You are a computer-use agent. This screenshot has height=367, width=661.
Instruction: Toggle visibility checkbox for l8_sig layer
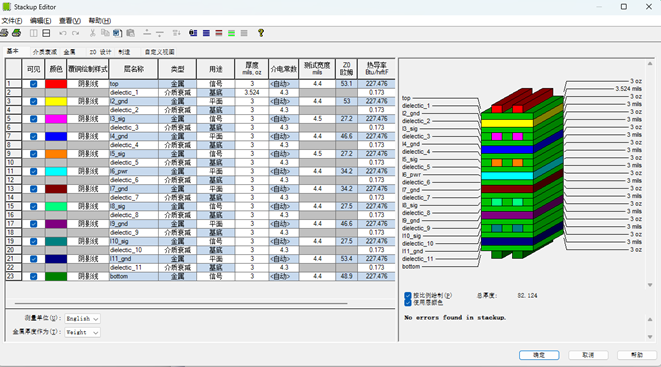click(33, 206)
